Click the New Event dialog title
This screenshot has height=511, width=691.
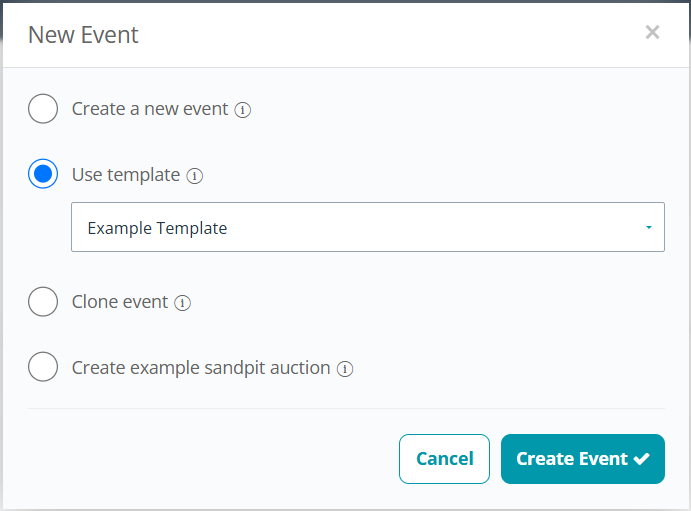[x=83, y=35]
